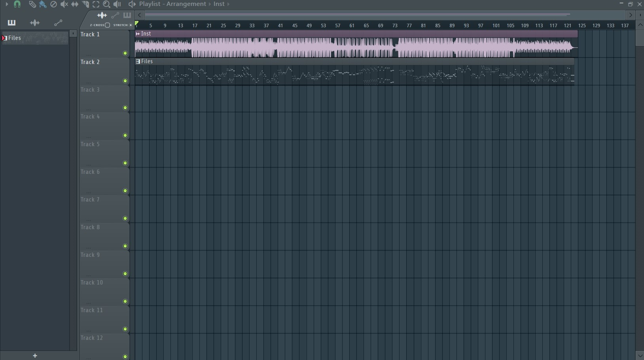Mute Track 2 with green toggle
This screenshot has height=360, width=644.
pos(125,81)
